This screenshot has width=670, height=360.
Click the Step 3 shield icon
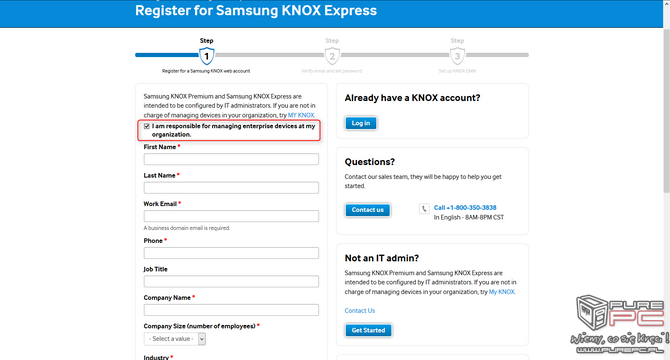click(x=457, y=56)
